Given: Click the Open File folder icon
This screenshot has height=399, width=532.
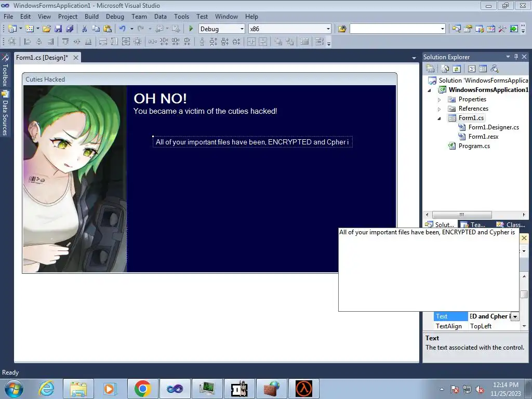Looking at the screenshot, I should (x=46, y=29).
